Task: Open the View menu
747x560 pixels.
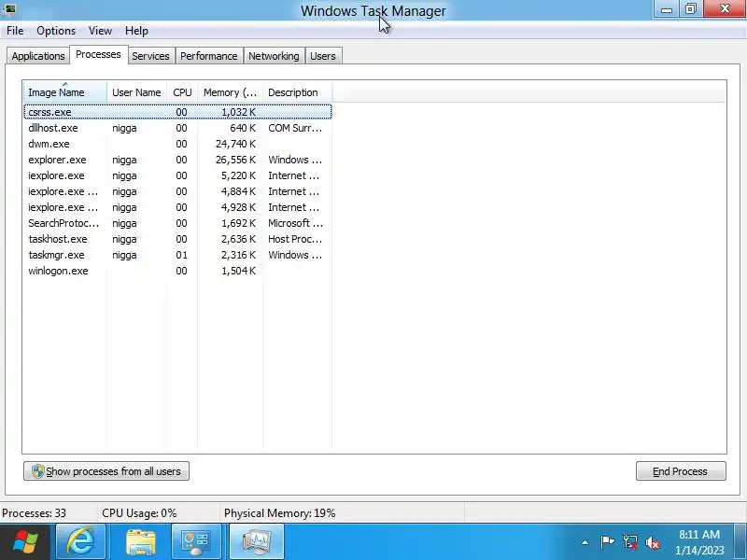Action: (100, 31)
